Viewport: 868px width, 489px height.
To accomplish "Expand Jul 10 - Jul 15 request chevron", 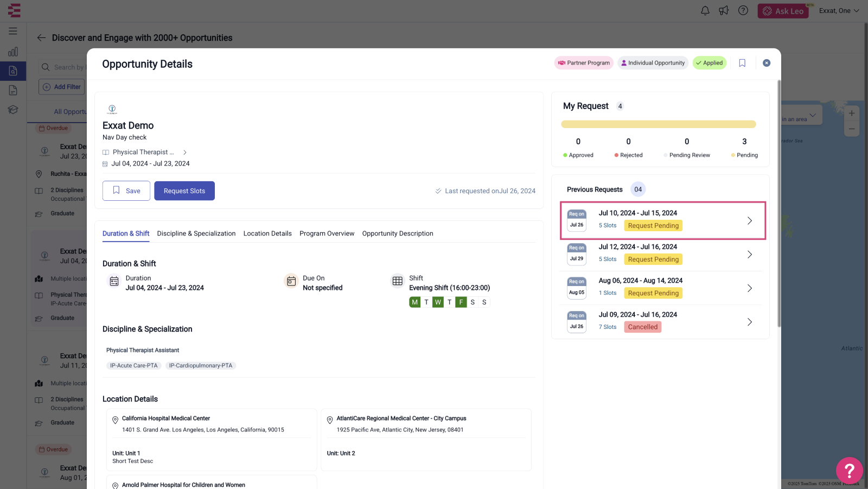I will tap(750, 220).
